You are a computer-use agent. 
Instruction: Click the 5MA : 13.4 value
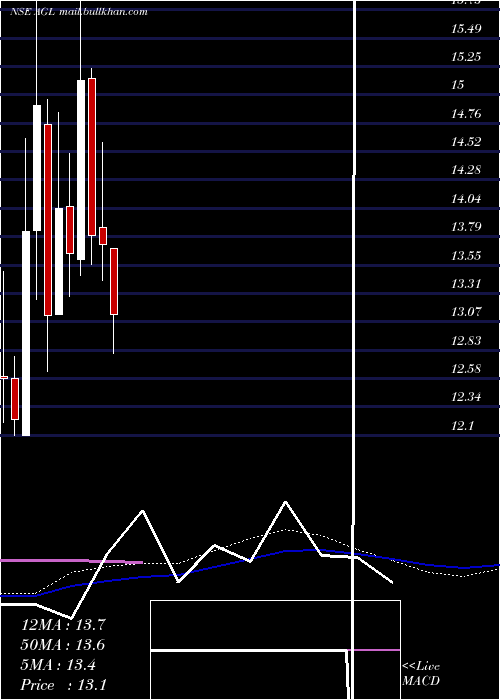tap(58, 665)
